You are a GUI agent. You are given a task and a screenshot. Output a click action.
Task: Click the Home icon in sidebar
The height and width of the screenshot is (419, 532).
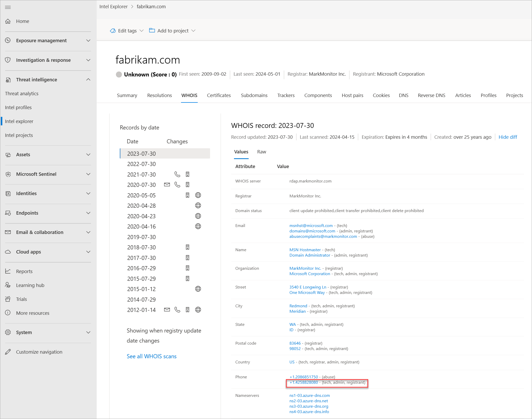coord(8,21)
